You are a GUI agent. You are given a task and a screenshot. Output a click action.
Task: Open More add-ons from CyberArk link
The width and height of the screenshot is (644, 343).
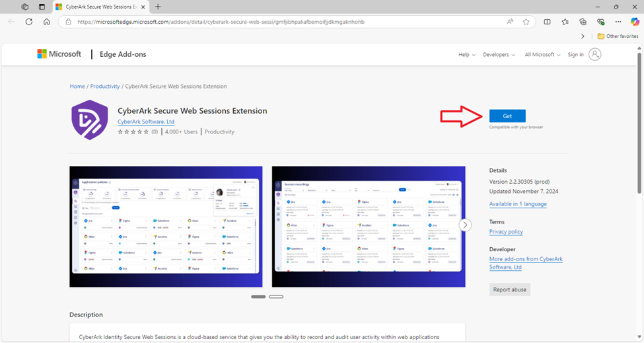[x=526, y=263]
